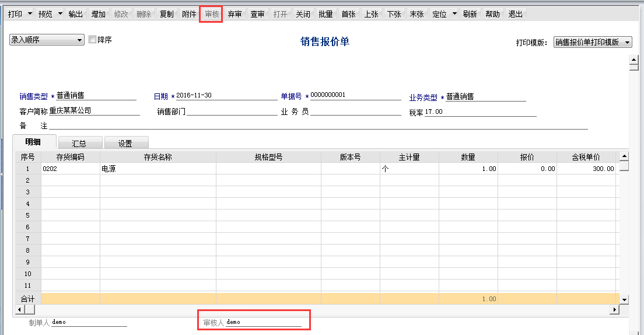This screenshot has width=644, height=335.
Task: Click the grid's horizontal scrollbar right arrow
Action: click(613, 309)
